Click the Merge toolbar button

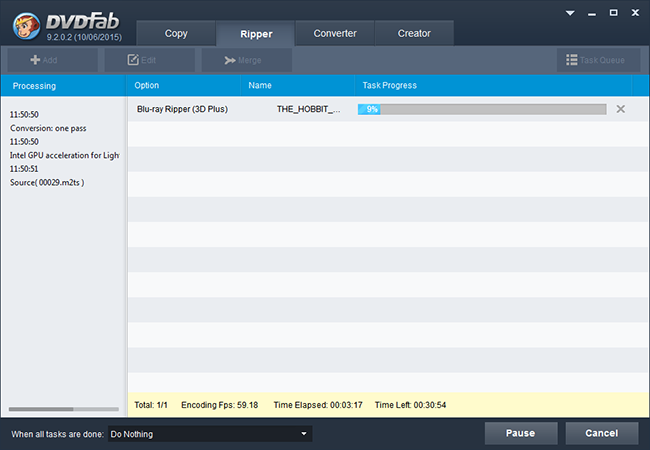(x=247, y=60)
